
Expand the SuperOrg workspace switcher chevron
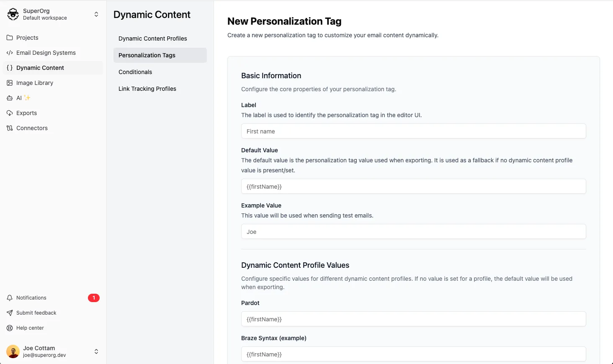[x=96, y=14]
